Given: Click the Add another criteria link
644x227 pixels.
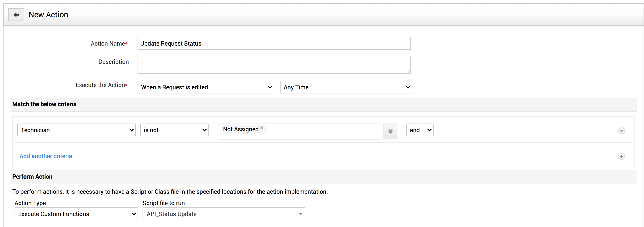Looking at the screenshot, I should pos(46,156).
